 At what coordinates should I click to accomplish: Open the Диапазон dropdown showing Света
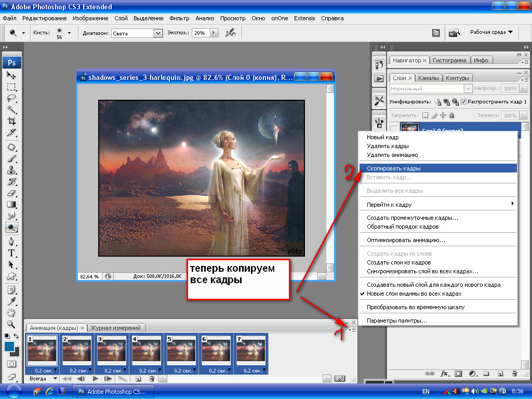click(x=158, y=33)
